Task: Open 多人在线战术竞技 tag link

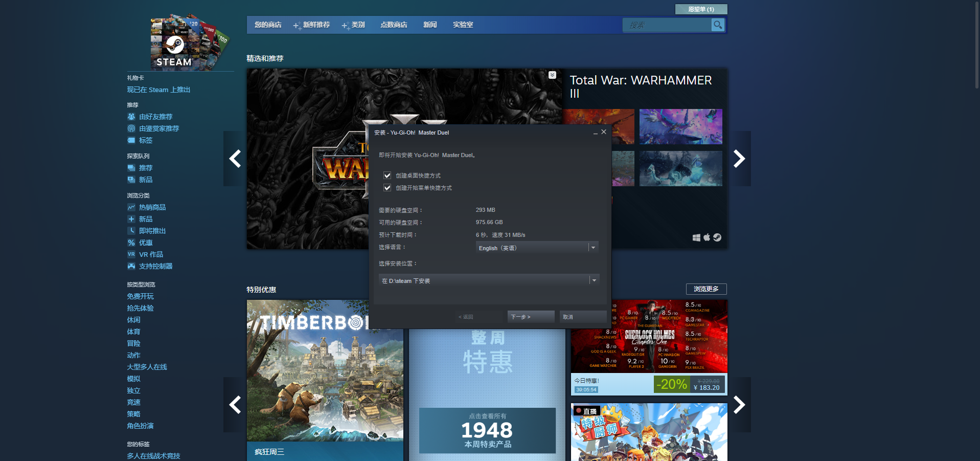Action: (153, 456)
